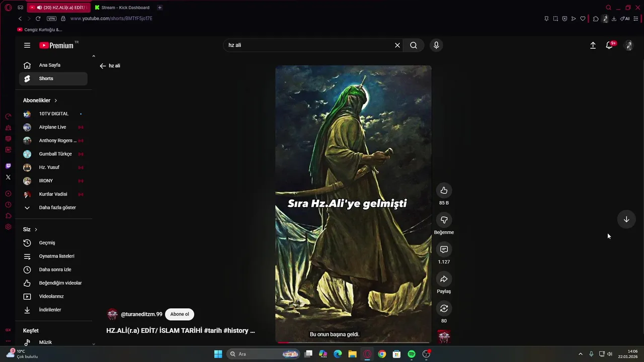The height and width of the screenshot is (362, 644).
Task: Open Hz. Yusuf channel
Action: pos(53,167)
